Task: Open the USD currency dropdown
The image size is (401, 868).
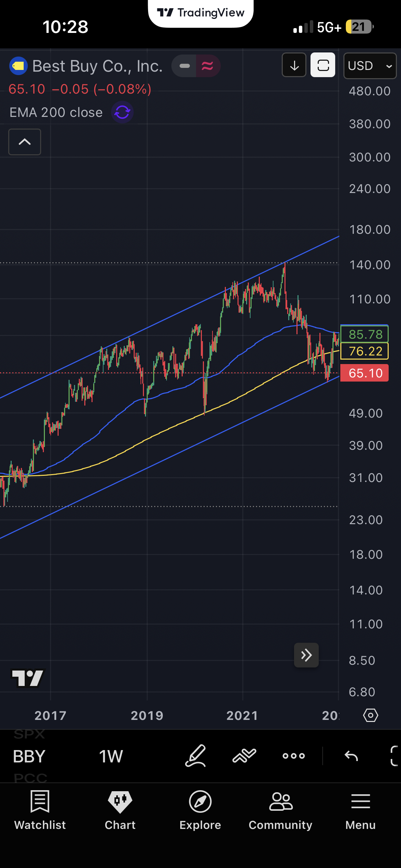Action: (x=370, y=65)
